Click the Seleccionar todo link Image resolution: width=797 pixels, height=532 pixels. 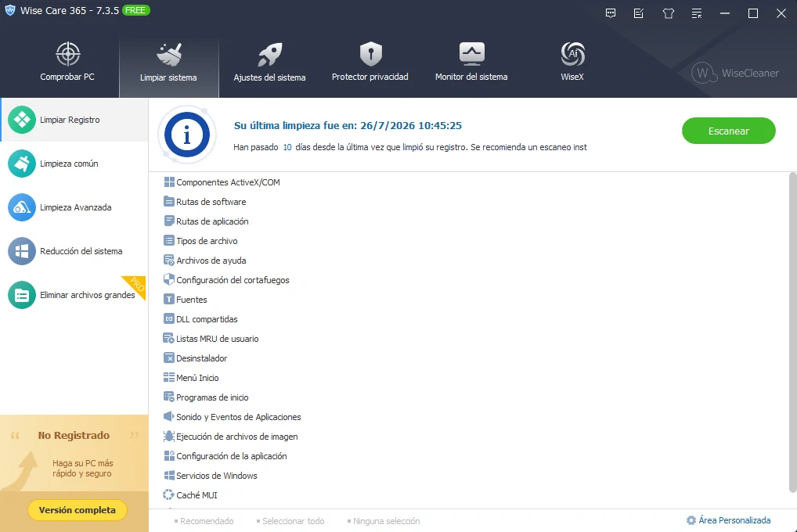[290, 521]
